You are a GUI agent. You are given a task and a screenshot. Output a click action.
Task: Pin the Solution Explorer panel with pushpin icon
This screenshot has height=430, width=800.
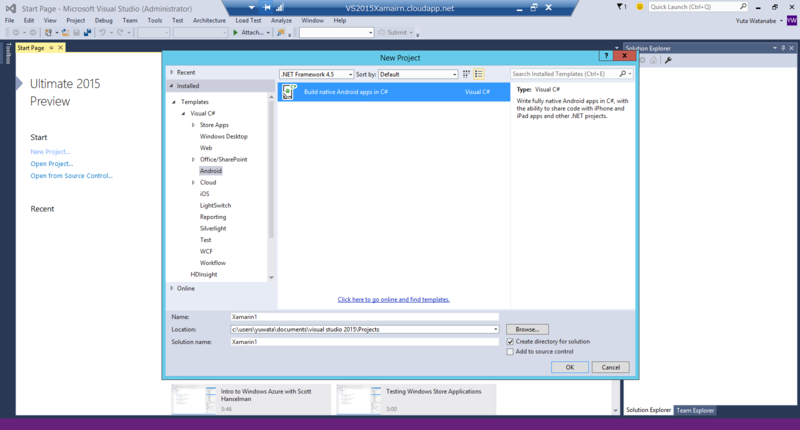click(x=783, y=48)
